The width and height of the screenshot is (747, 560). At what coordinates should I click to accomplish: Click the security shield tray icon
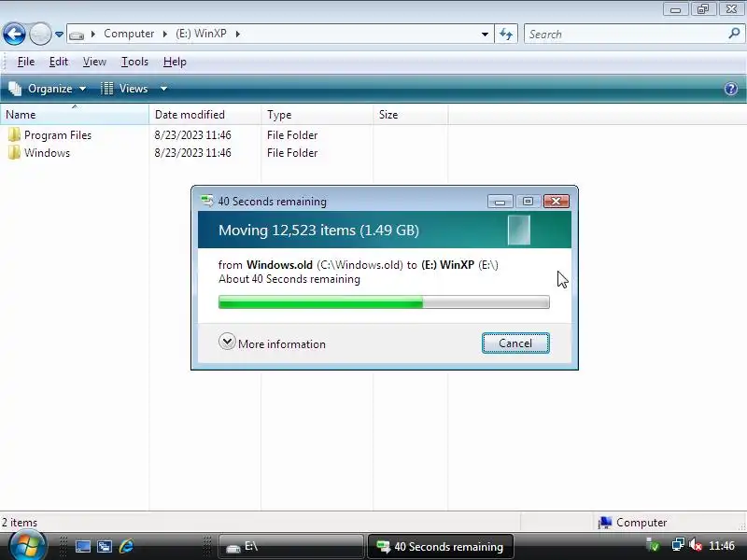(652, 545)
